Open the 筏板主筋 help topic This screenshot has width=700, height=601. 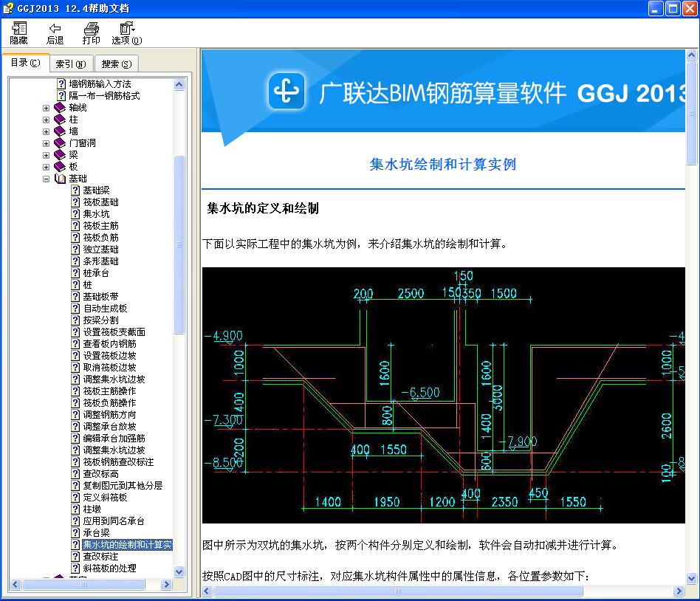pyautogui.click(x=101, y=226)
